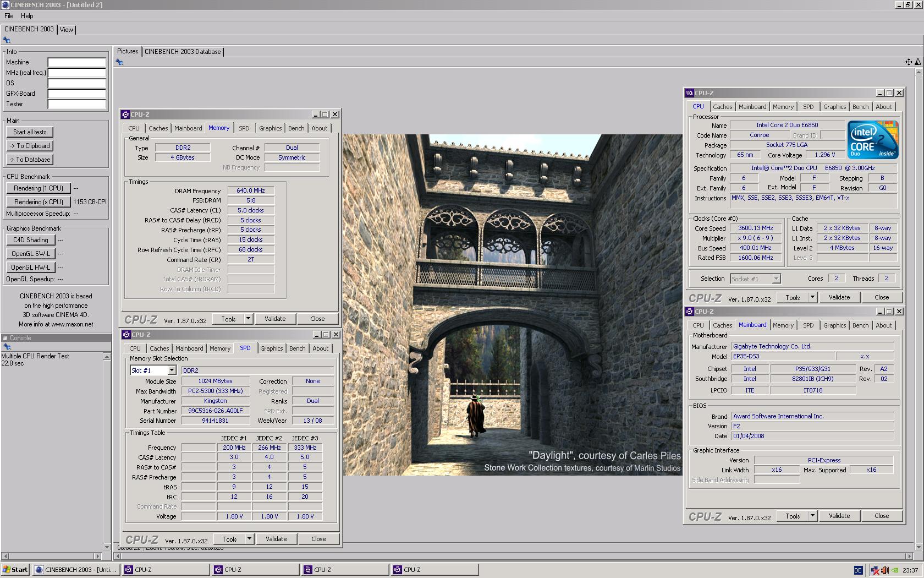Open the Windows Start button
The image size is (924, 578).
[15, 570]
